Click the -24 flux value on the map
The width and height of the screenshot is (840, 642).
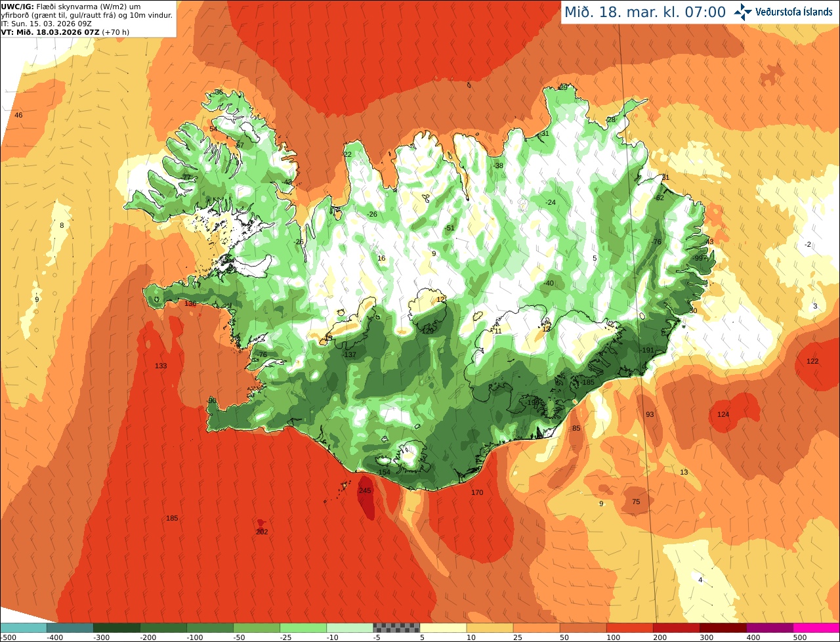tap(551, 202)
